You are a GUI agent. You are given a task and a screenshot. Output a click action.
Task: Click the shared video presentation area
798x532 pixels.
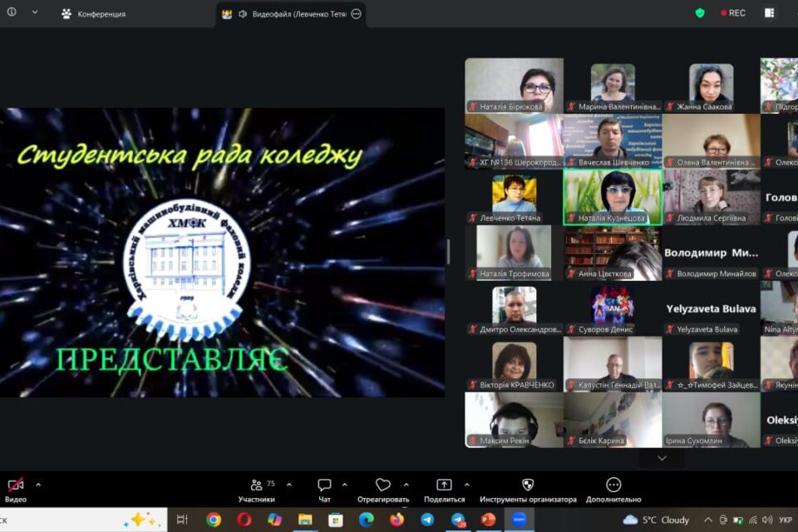223,253
